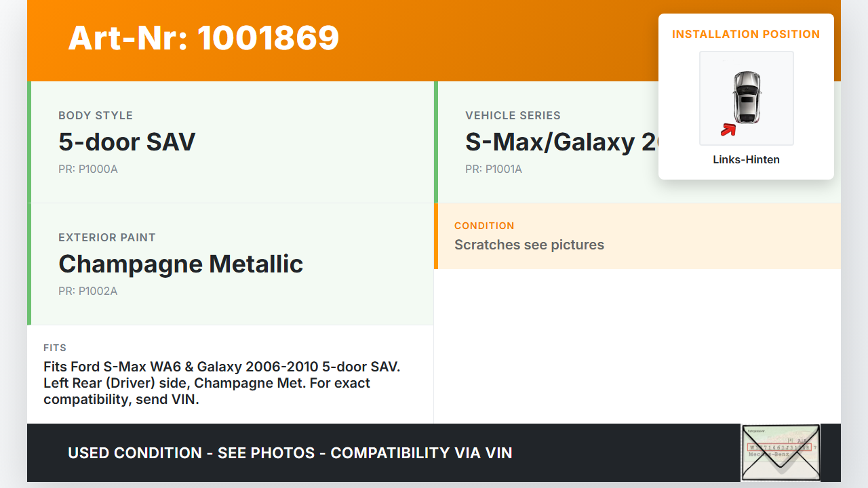This screenshot has height=488, width=868.
Task: Click the Ford S-Max compatibility description text
Action: coord(222,383)
